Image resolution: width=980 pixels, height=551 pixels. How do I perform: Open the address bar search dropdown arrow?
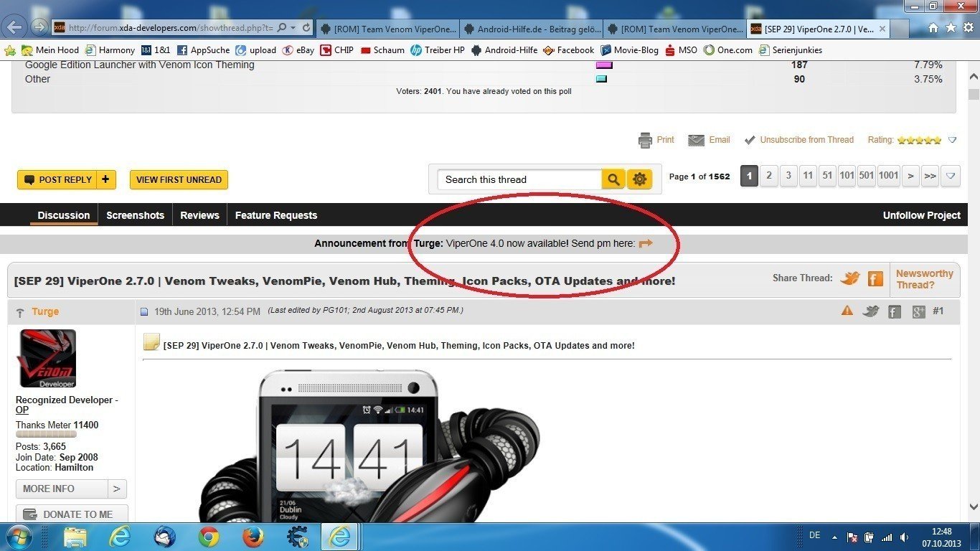(x=293, y=27)
